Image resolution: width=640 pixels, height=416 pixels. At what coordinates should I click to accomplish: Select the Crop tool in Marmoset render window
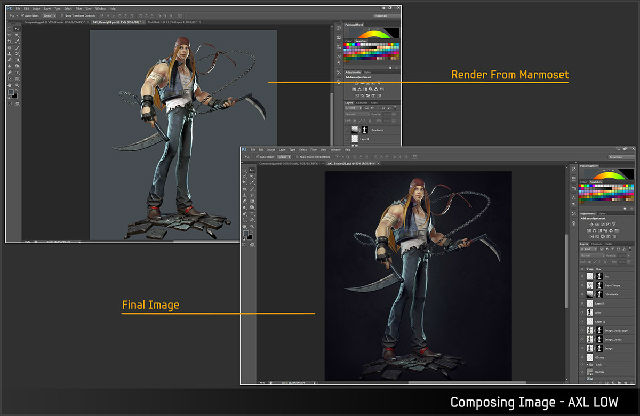tap(9, 40)
